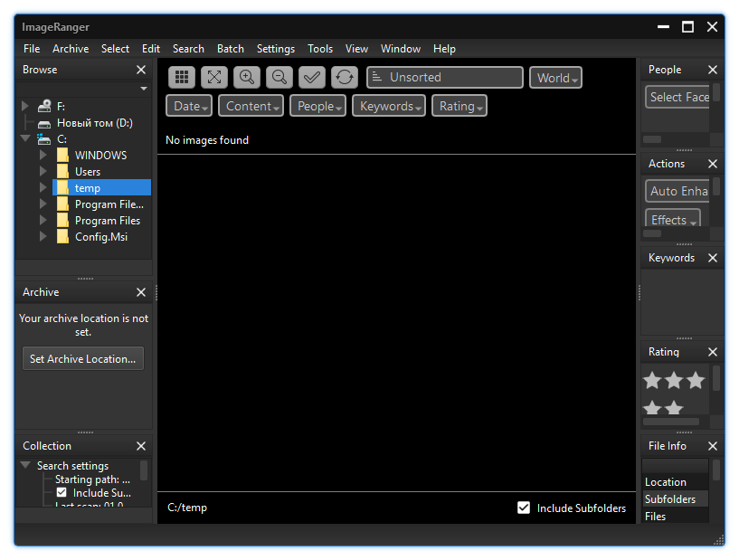Image resolution: width=739 pixels, height=560 pixels.
Task: Expand the WINDOWS folder in the tree
Action: point(43,155)
